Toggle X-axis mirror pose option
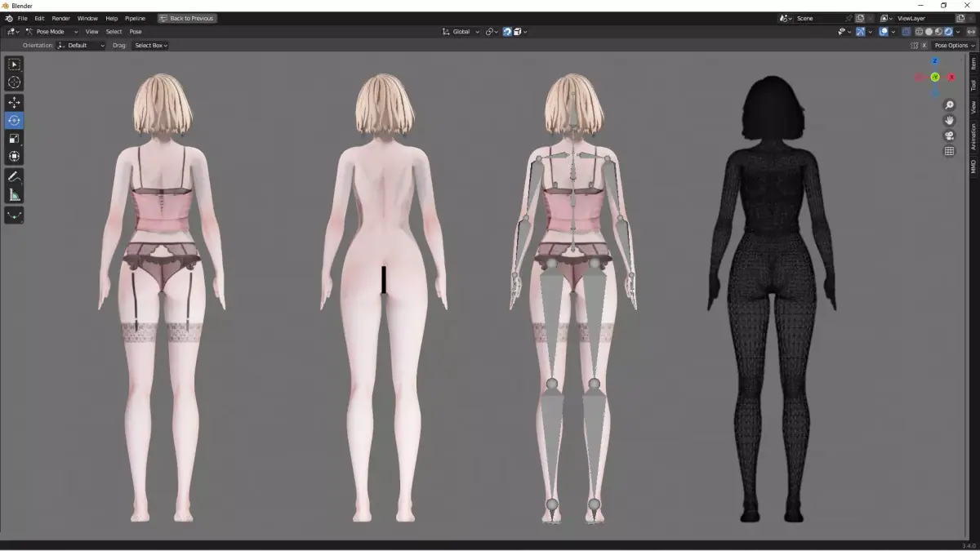Screen dimensions: 980x551 click(x=924, y=46)
